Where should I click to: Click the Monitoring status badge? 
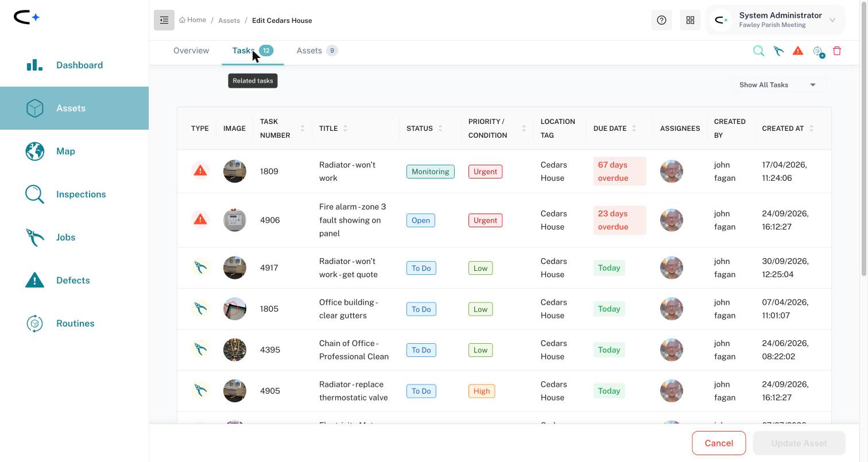click(431, 172)
